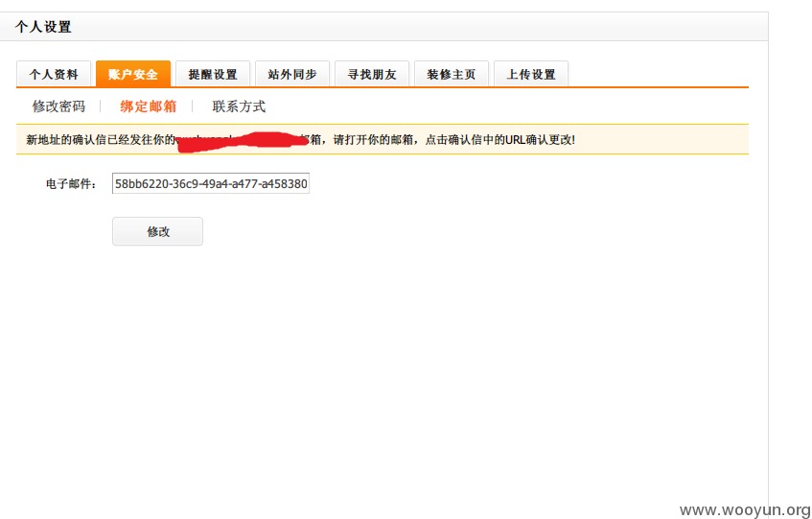The height and width of the screenshot is (519, 812).
Task: Open the 个人资料 tab
Action: (x=54, y=74)
